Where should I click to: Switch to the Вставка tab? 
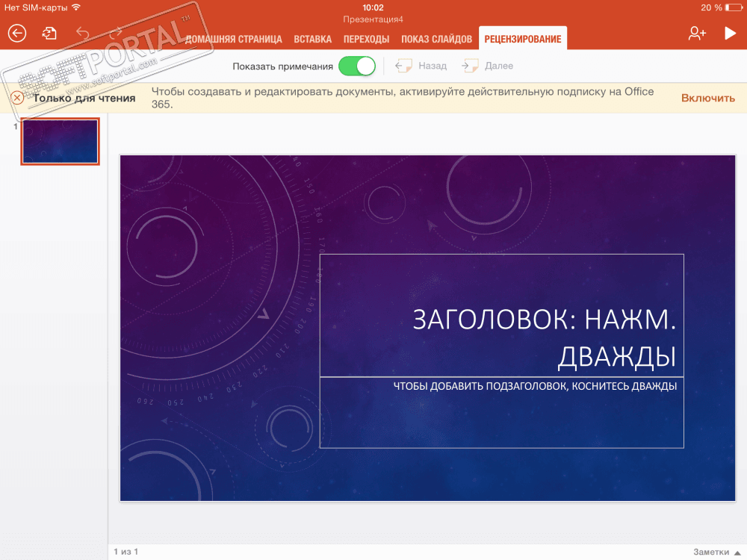point(312,39)
